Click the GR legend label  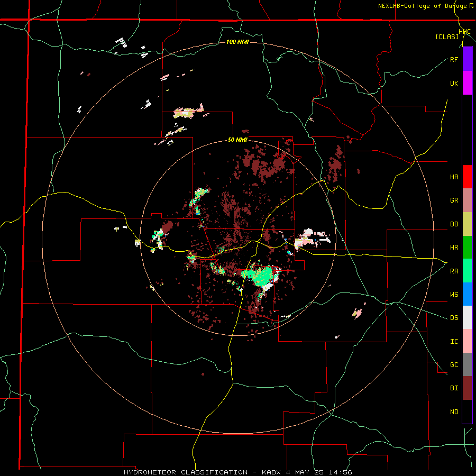pos(454,200)
